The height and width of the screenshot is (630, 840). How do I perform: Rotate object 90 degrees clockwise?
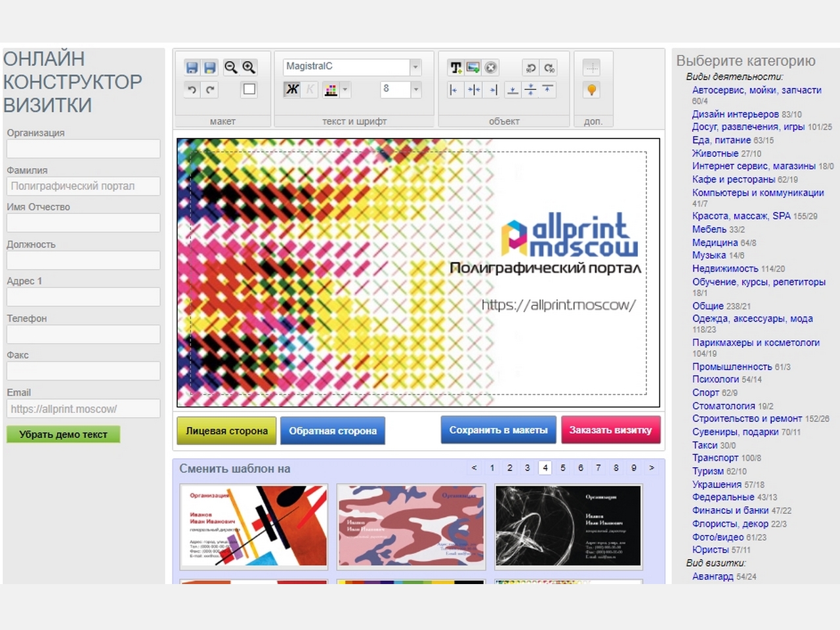[x=549, y=67]
